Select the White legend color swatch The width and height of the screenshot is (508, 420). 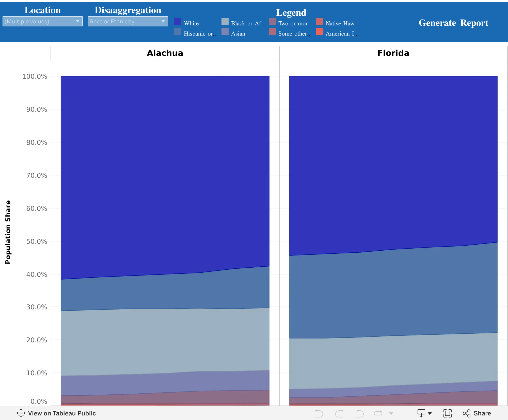coord(178,21)
